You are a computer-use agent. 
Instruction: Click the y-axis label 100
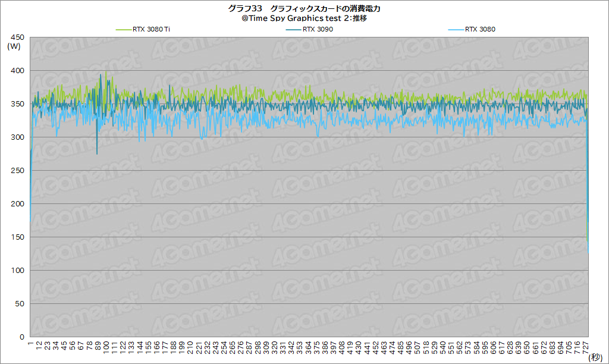pos(17,271)
